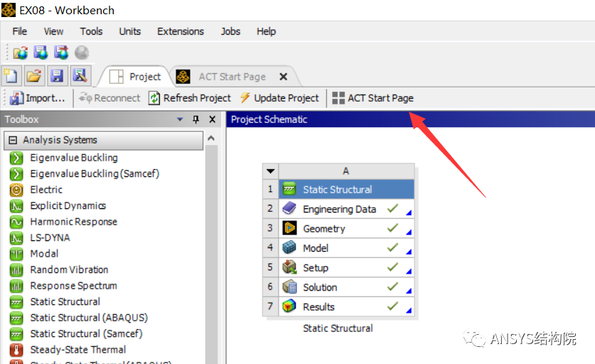Select LS-DYNA analysis system
The image size is (595, 364).
(x=50, y=237)
